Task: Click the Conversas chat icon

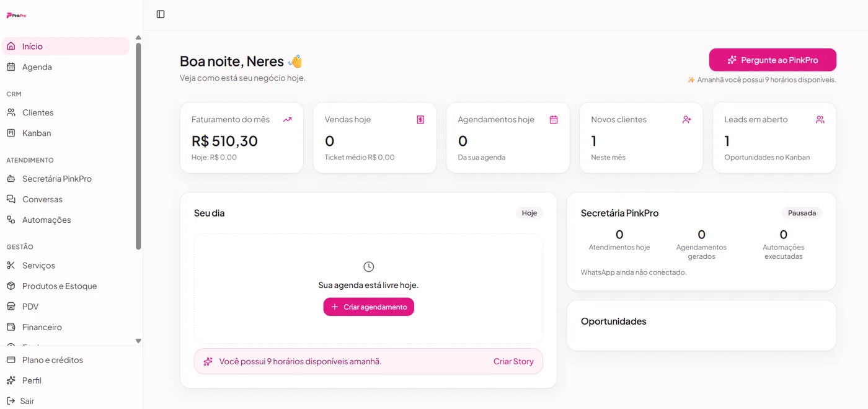Action: tap(11, 199)
